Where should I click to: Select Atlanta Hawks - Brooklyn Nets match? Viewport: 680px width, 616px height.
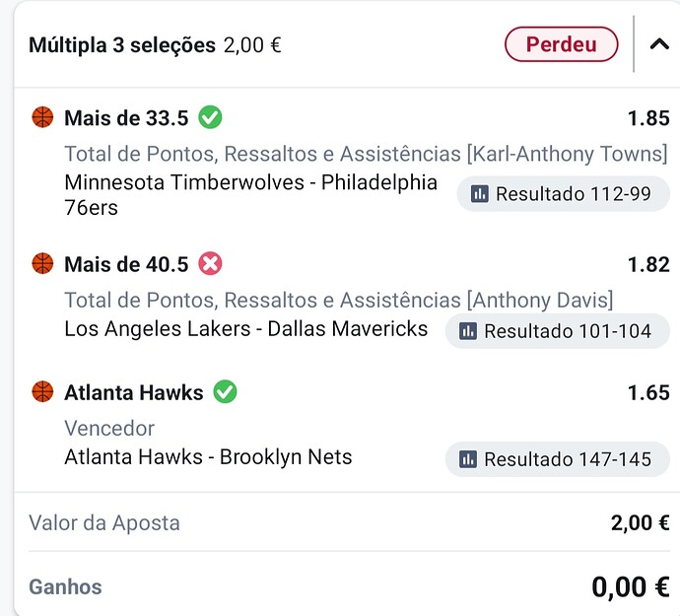tap(208, 456)
